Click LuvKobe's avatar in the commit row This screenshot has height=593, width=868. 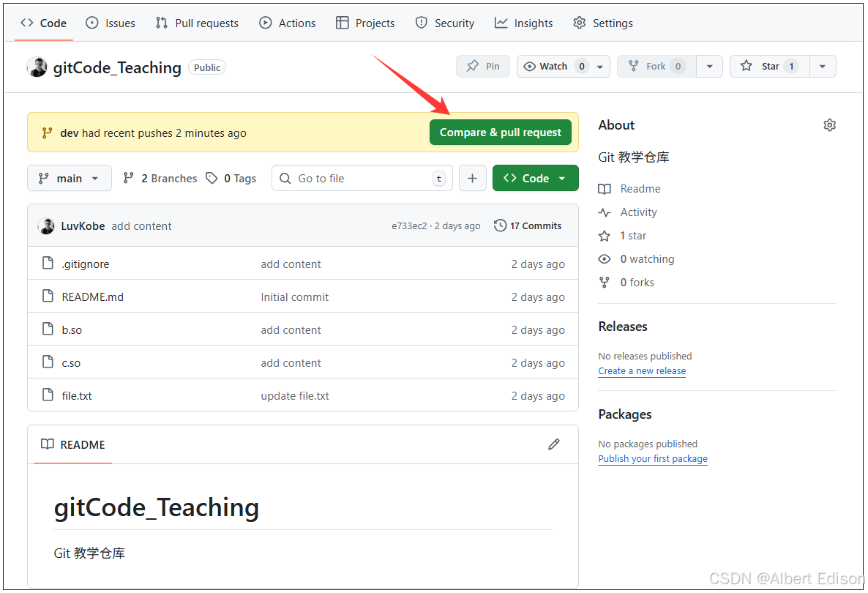47,226
